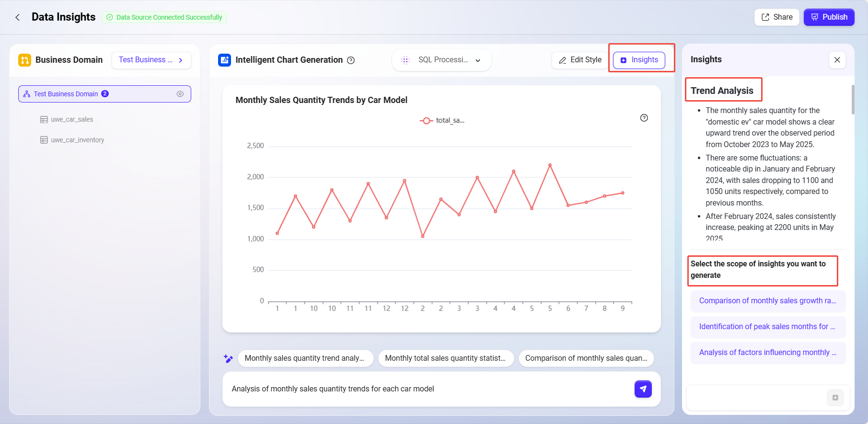Choose Monthly total sales quantity statistics suggestion
Image resolution: width=868 pixels, height=424 pixels.
click(445, 358)
